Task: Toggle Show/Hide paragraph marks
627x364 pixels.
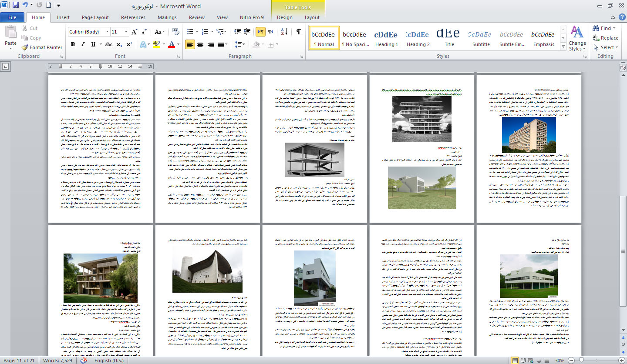Action: (x=298, y=32)
